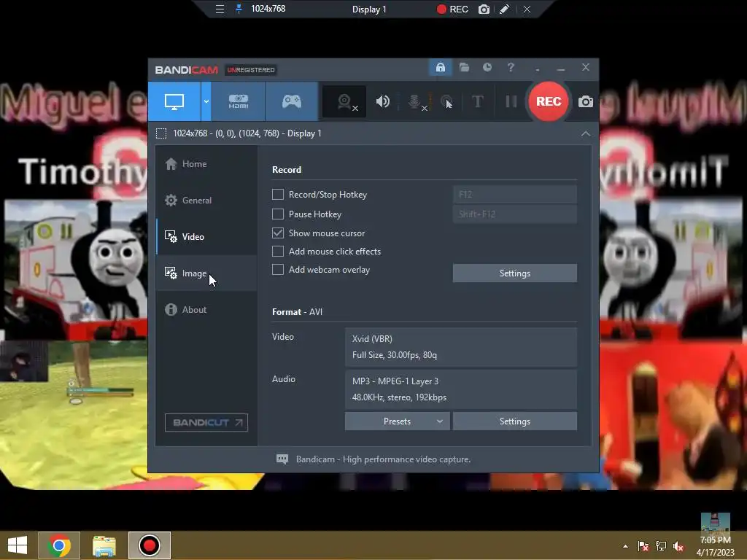Click the pause recording icon
This screenshot has width=747, height=560.
point(511,101)
